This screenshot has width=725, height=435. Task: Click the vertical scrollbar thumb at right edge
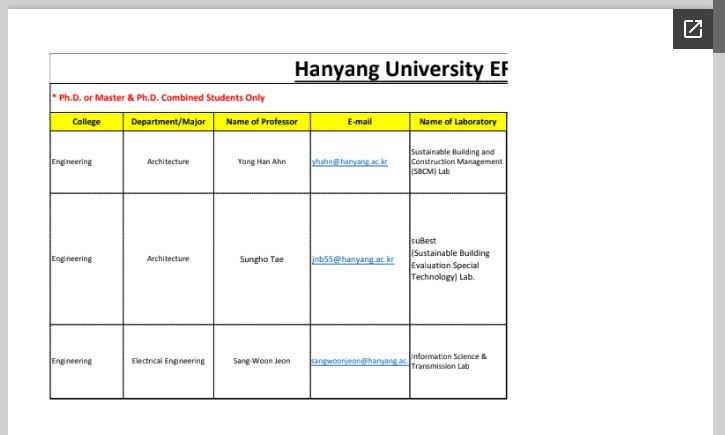[719, 26]
